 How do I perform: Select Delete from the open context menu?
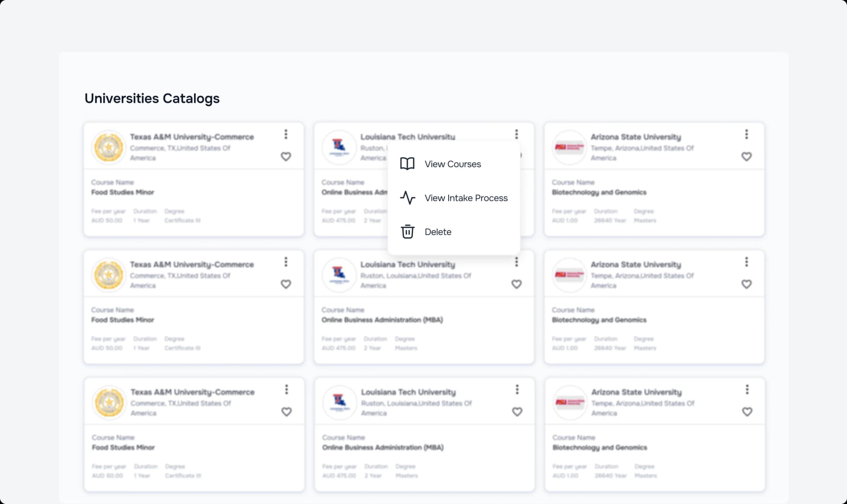tap(438, 231)
